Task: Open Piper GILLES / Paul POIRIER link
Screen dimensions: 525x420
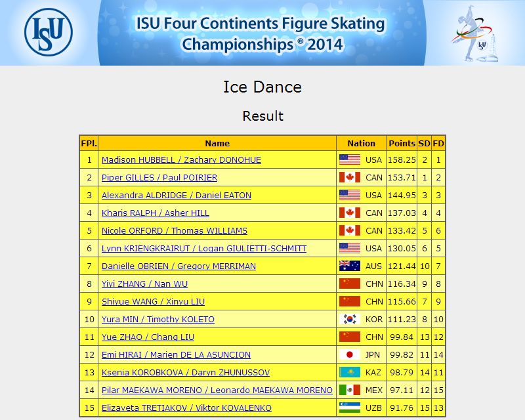Action: (x=159, y=177)
